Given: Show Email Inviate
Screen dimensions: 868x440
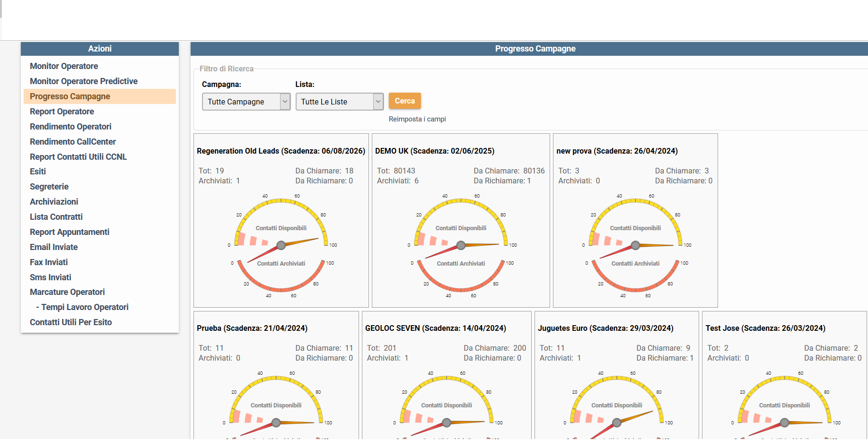Looking at the screenshot, I should (x=54, y=247).
